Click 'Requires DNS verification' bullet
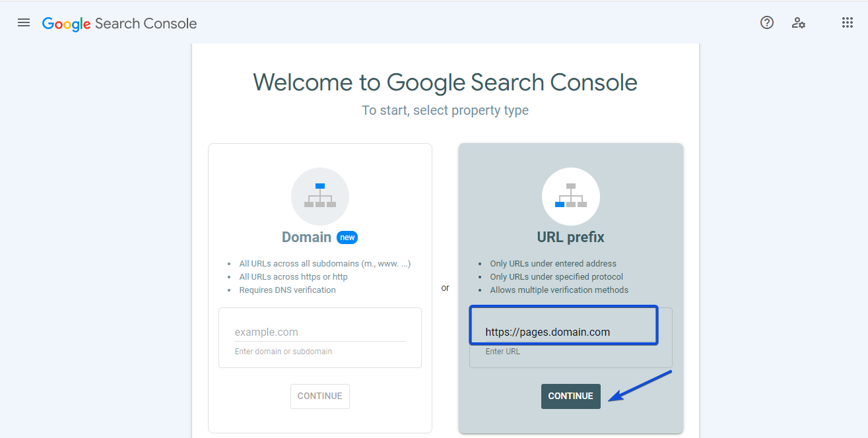This screenshot has height=438, width=868. coord(287,290)
